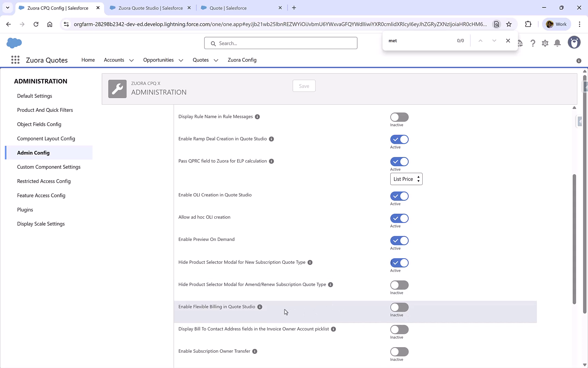Viewport: 588px width, 368px height.
Task: Click the Zuora CPQ X wrench icon
Action: click(x=117, y=89)
